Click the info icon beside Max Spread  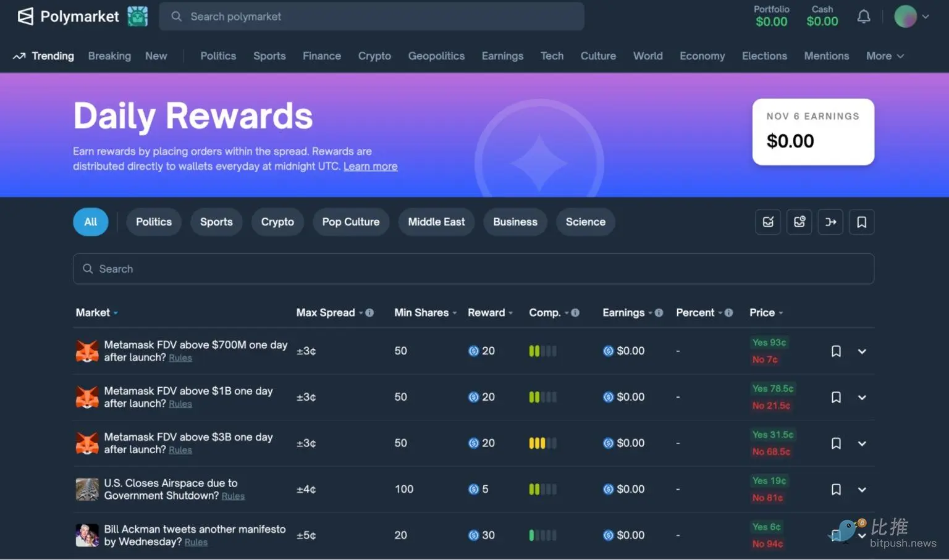369,313
